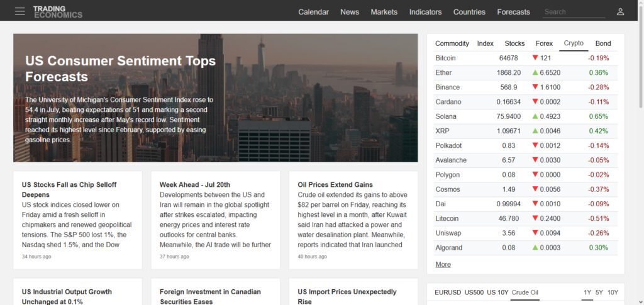644x305 pixels.
Task: Open the Cardano row link
Action: coord(448,102)
